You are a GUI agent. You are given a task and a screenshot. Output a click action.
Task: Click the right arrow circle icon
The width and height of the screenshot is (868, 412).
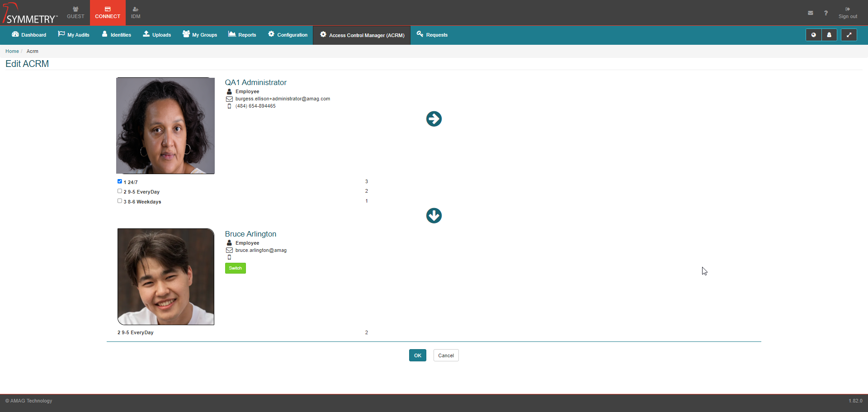click(x=434, y=119)
